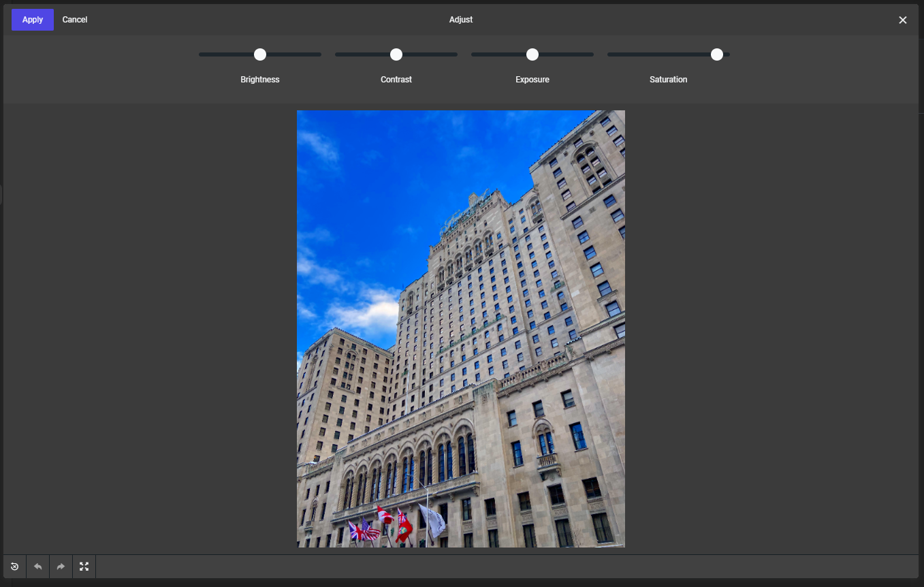Undo the last adjustment
This screenshot has height=587, width=924.
(x=37, y=567)
